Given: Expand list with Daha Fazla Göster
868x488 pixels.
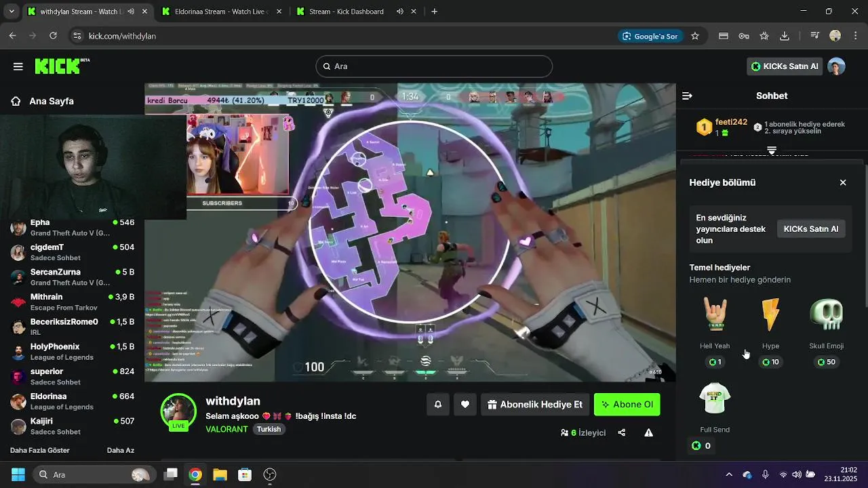Looking at the screenshot, I should tap(40, 450).
